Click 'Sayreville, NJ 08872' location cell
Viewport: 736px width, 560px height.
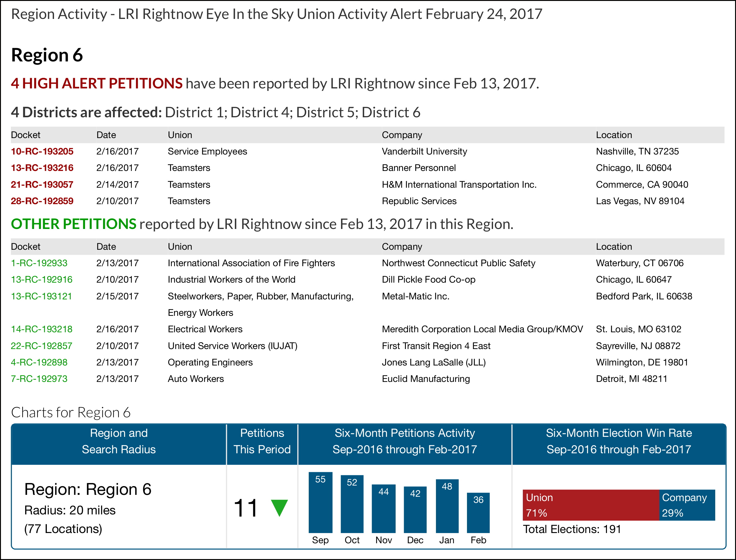pos(638,346)
